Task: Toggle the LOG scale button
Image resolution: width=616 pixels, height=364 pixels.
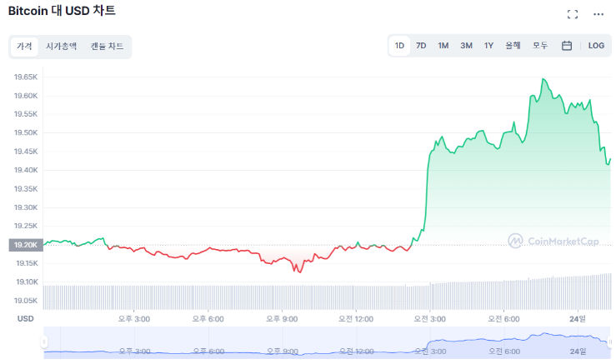Action: [596, 46]
